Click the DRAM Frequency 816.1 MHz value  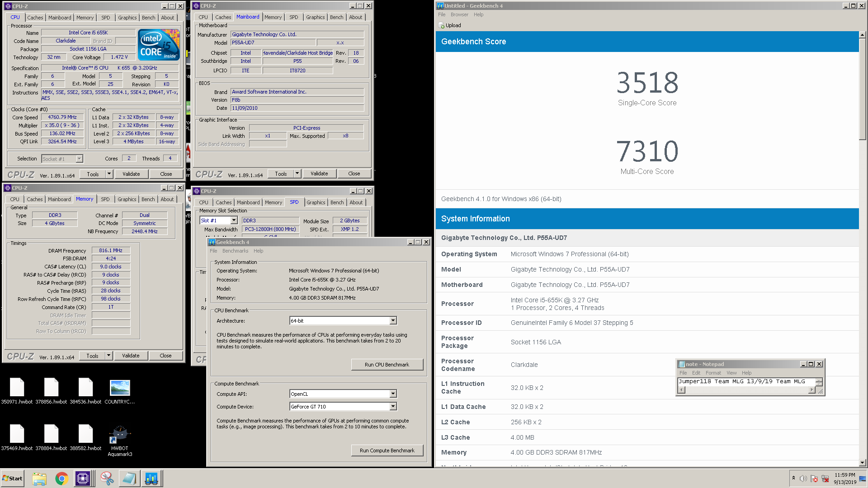[111, 250]
